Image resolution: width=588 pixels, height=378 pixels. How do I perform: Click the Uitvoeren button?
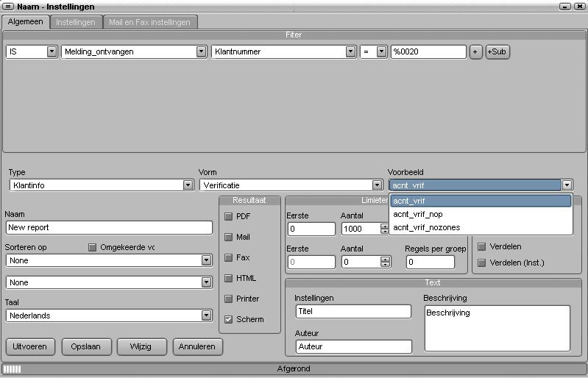coord(30,346)
